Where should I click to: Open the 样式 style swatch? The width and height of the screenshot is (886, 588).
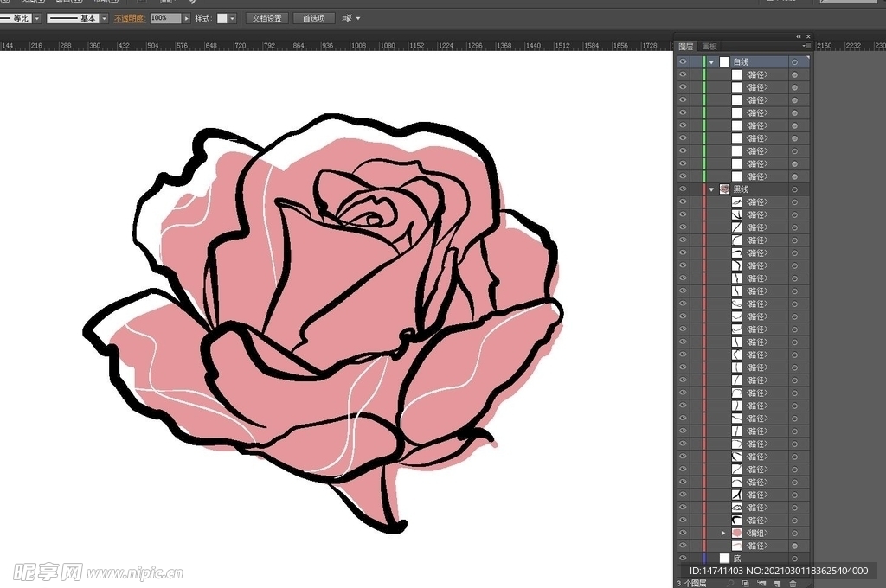click(222, 18)
